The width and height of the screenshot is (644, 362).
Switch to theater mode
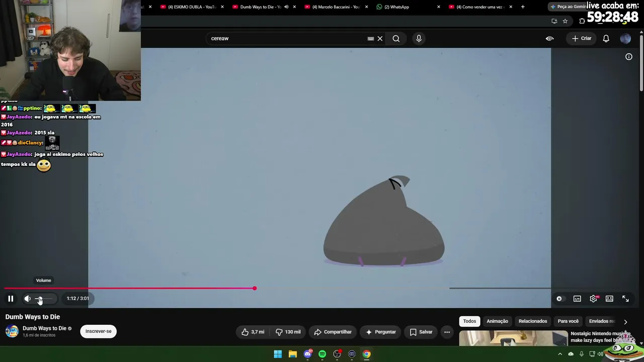coord(609,299)
